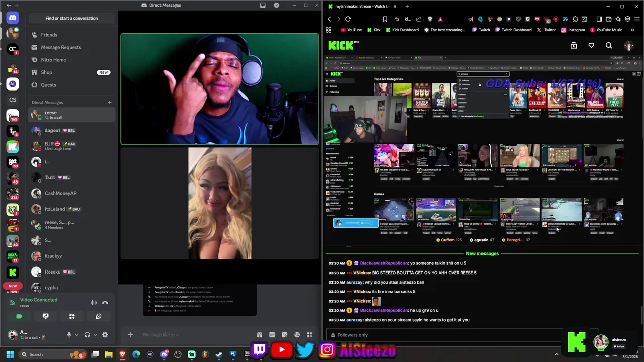This screenshot has width=644, height=362.
Task: Open the GIF picker
Action: click(x=272, y=335)
